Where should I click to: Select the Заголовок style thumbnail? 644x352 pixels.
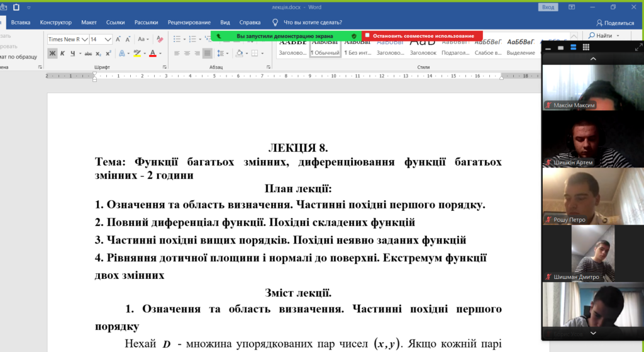coord(423,48)
